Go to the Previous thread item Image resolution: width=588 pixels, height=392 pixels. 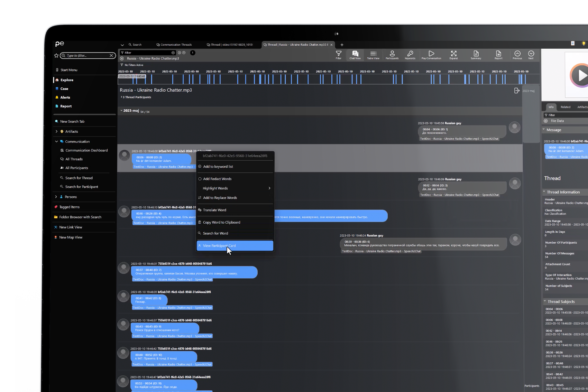pos(517,55)
